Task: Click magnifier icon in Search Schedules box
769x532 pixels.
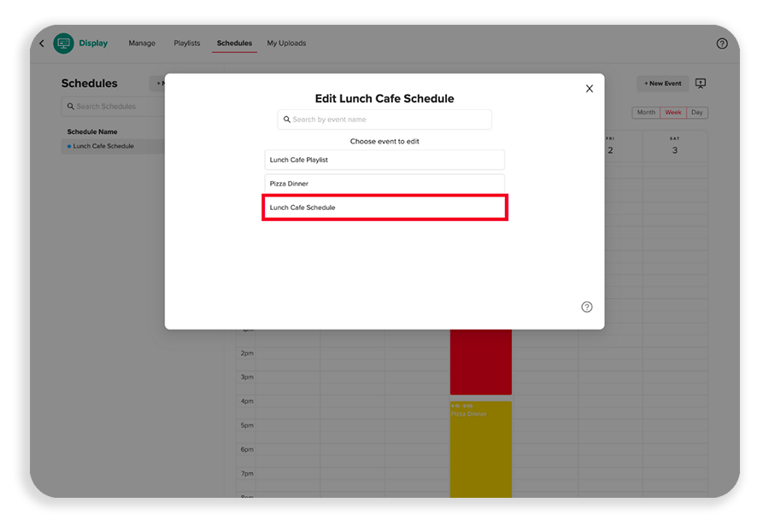Action: [x=71, y=107]
